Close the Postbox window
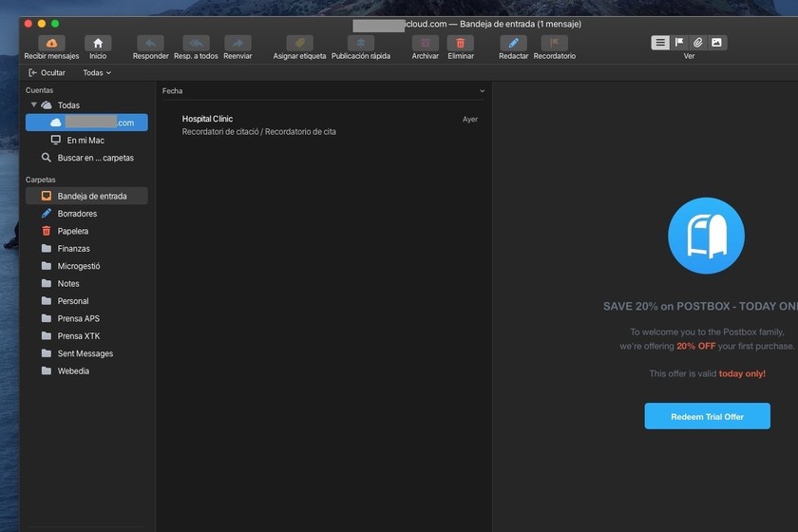Image resolution: width=798 pixels, height=532 pixels. point(28,24)
